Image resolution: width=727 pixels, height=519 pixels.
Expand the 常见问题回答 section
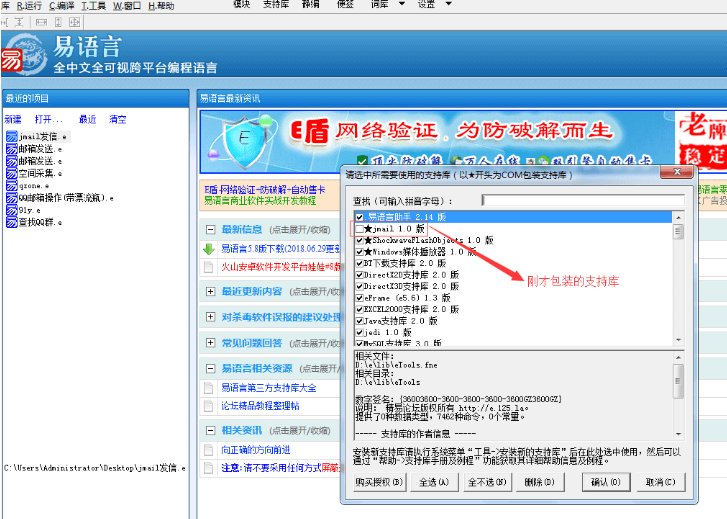[x=210, y=343]
